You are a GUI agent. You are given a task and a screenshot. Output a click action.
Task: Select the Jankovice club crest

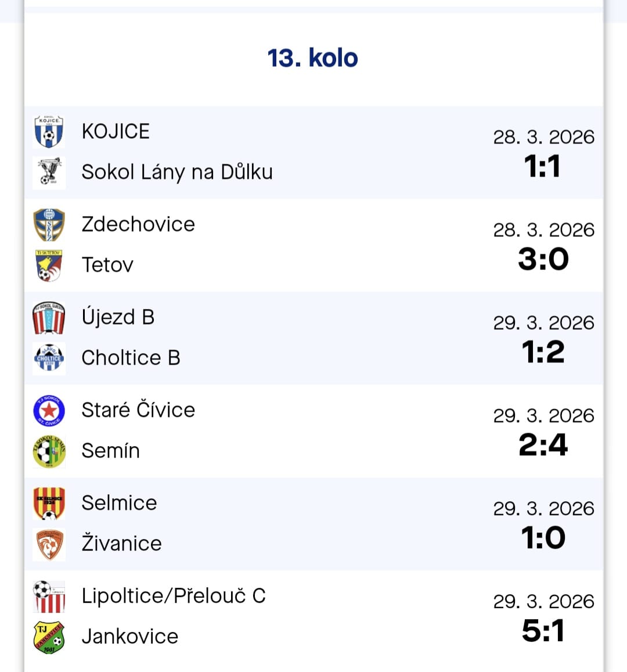click(x=49, y=637)
